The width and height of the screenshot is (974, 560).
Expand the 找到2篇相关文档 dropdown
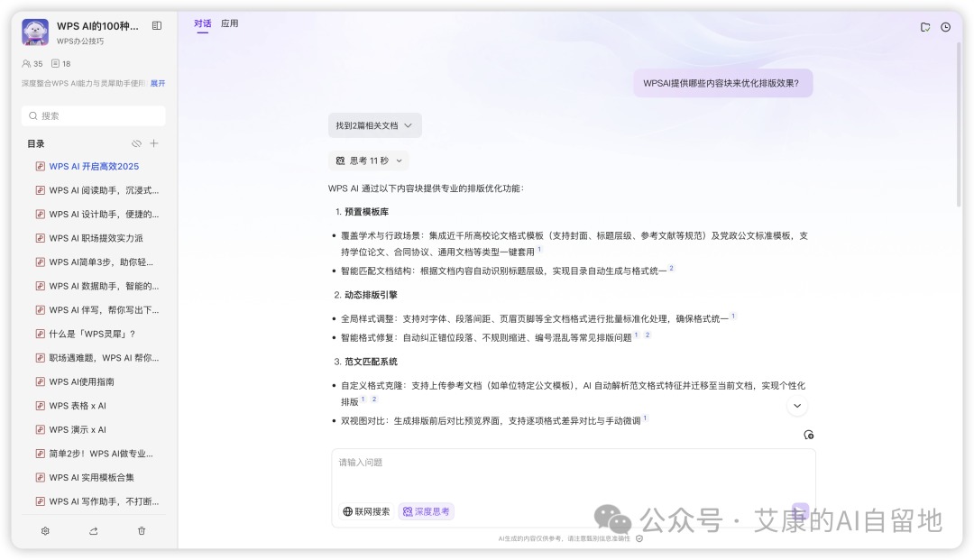pos(374,124)
